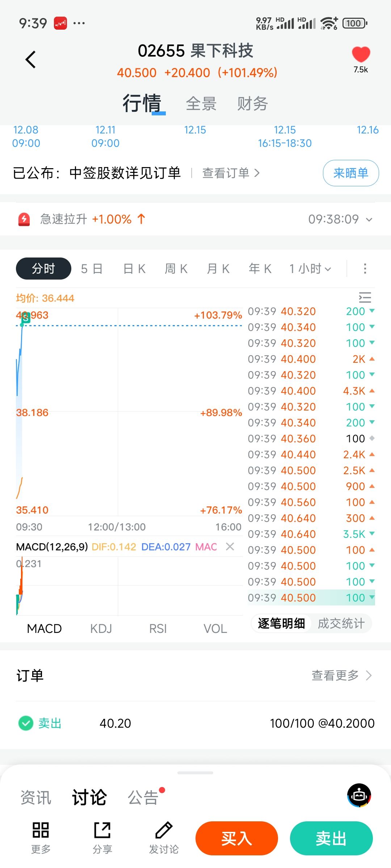Switch to the 财务 tab
The height and width of the screenshot is (868, 391).
click(252, 104)
